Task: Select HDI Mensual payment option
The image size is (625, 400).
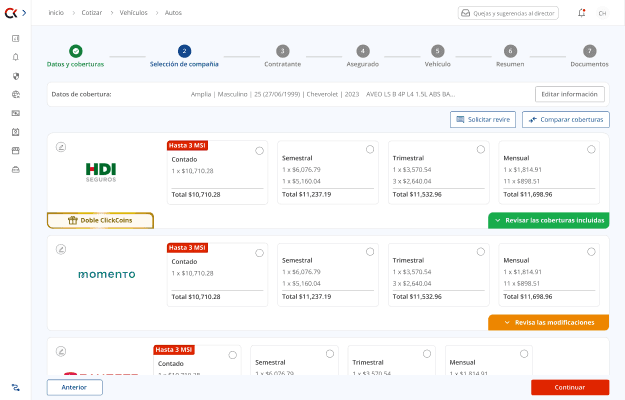Action: [x=591, y=149]
